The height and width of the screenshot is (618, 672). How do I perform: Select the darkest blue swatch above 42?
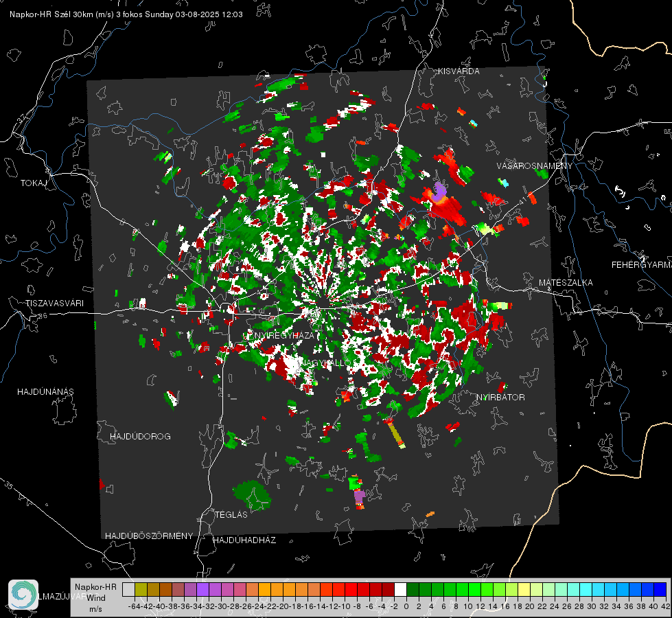pyautogui.click(x=660, y=589)
